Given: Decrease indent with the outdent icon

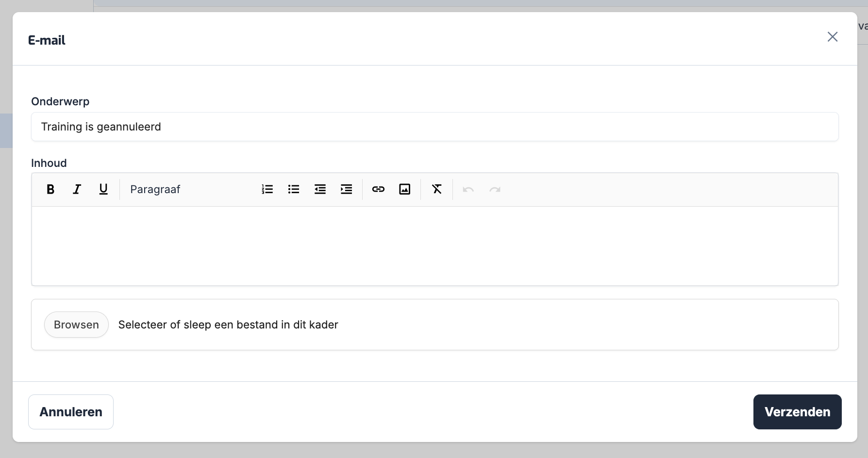Looking at the screenshot, I should [x=320, y=189].
